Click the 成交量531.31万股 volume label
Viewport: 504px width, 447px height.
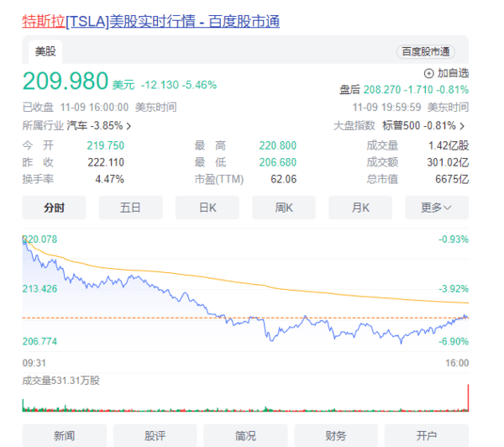pos(61,381)
